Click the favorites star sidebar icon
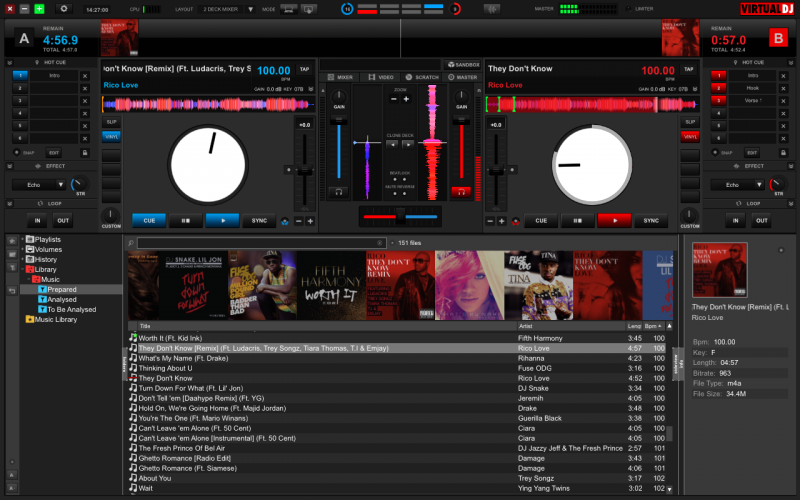Image resolution: width=800 pixels, height=500 pixels. 12,240
